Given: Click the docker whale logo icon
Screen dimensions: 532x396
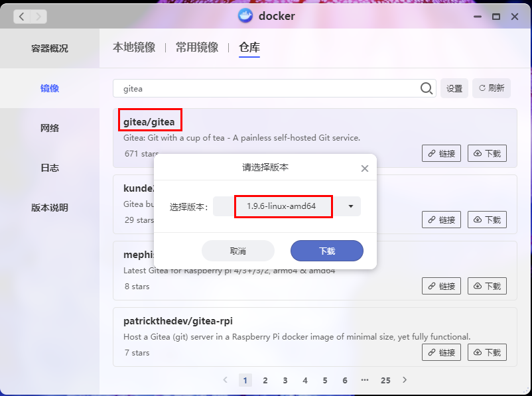Looking at the screenshot, I should (245, 16).
